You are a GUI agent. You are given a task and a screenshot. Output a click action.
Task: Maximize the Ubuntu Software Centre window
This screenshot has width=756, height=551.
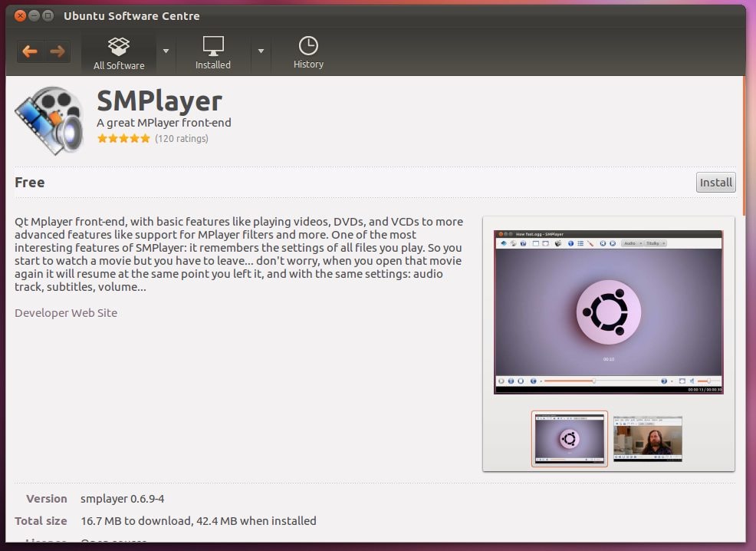[x=48, y=16]
